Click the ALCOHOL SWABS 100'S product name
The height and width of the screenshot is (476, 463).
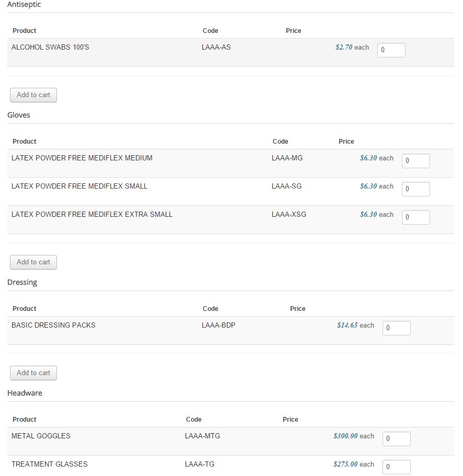[50, 47]
